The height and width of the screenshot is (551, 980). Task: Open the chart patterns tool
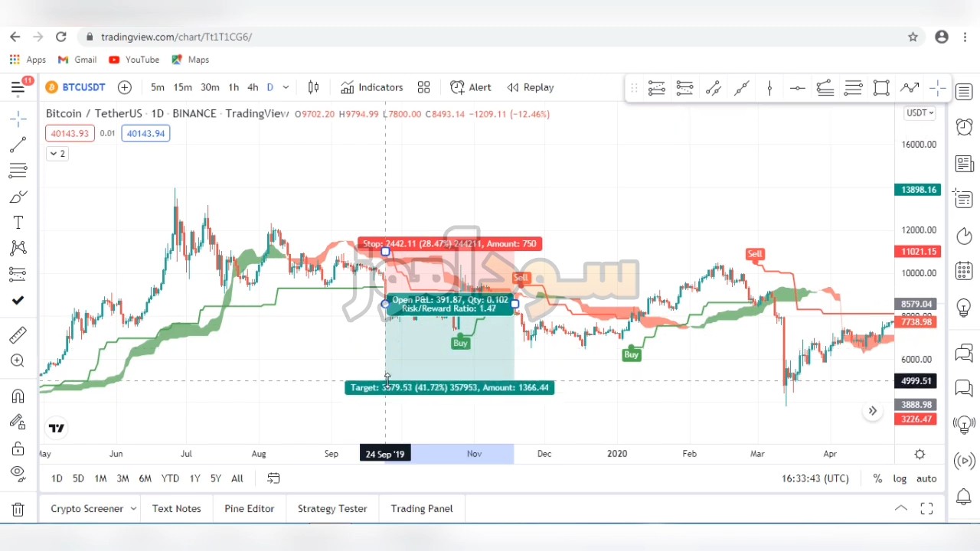click(x=18, y=248)
